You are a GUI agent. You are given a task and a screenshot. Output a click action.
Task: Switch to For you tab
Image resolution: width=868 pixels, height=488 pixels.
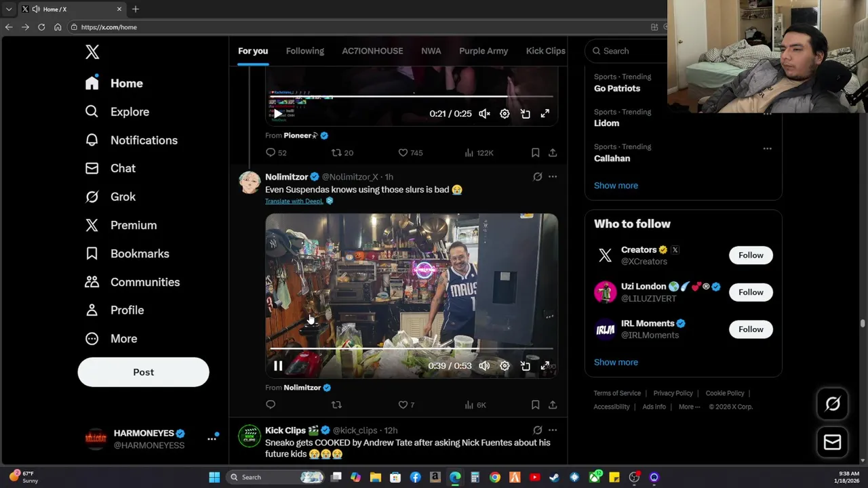coord(253,51)
